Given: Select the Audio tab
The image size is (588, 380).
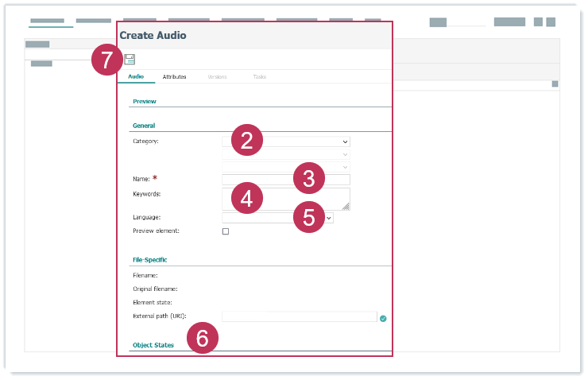Looking at the screenshot, I should [136, 77].
